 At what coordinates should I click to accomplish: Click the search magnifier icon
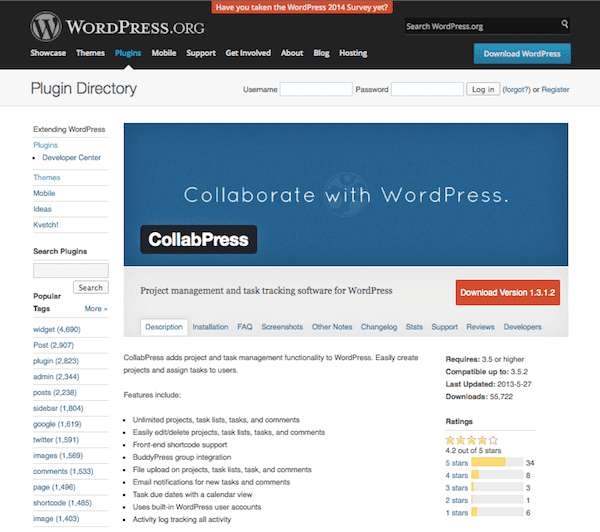coord(564,24)
